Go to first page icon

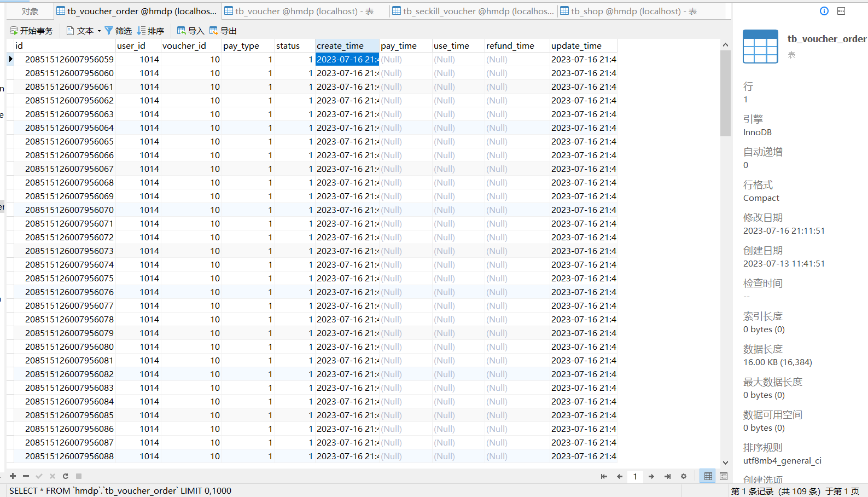pos(604,476)
